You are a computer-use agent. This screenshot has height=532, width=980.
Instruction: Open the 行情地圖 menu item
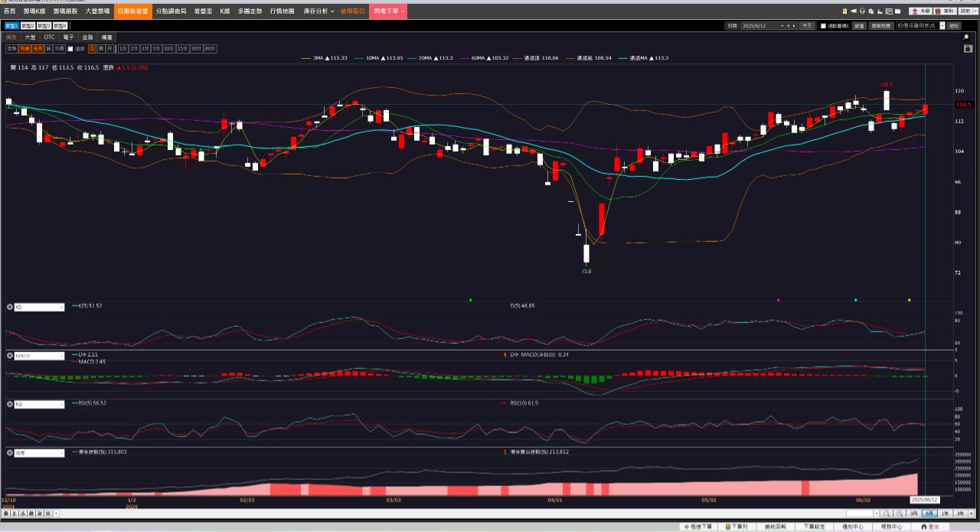282,11
